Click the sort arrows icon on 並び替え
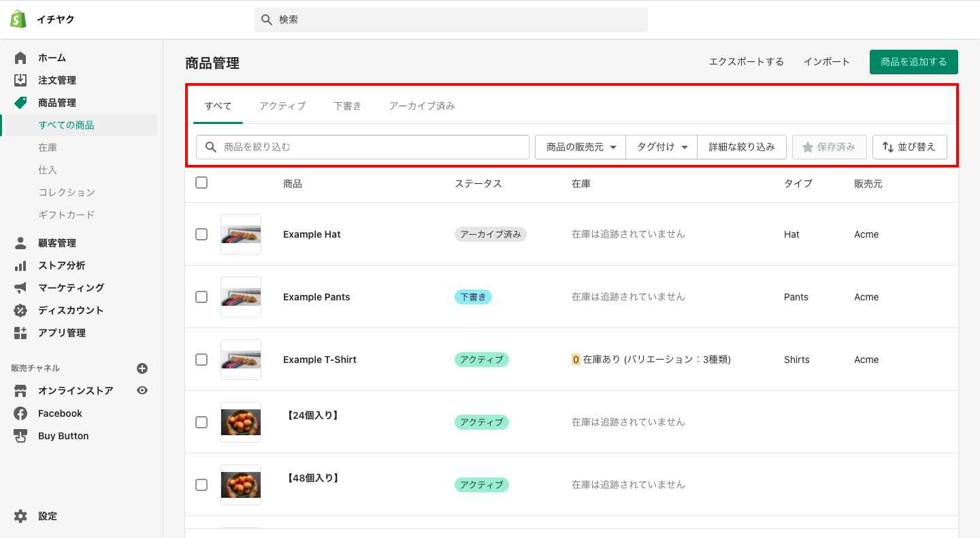Viewport: 980px width, 538px height. 887,147
